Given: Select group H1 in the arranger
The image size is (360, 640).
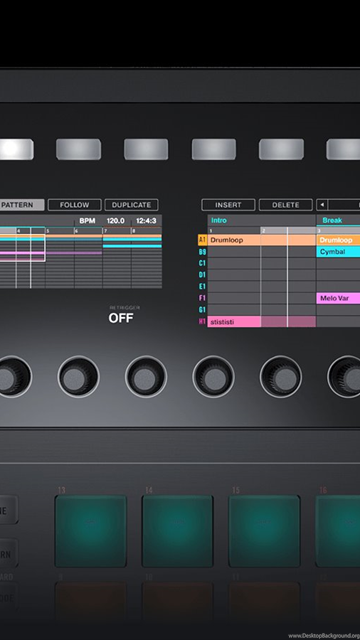Looking at the screenshot, I should pyautogui.click(x=202, y=322).
